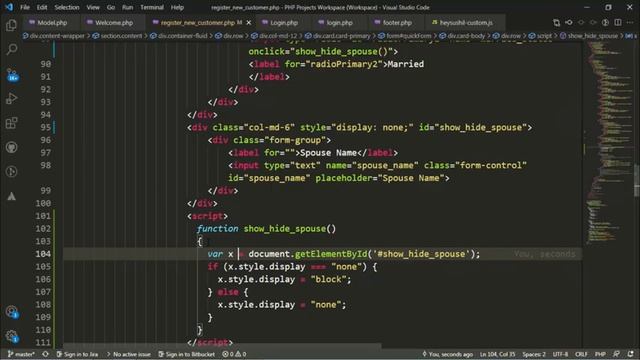The image size is (640, 360).
Task: Open the View menu
Action: [x=93, y=7]
